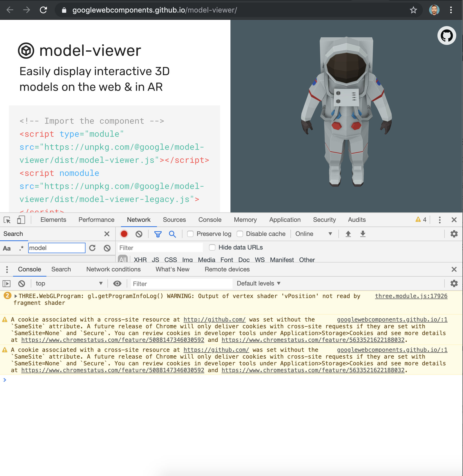Filter network requests by XHR
Viewport: 463px width, 476px height.
click(140, 259)
